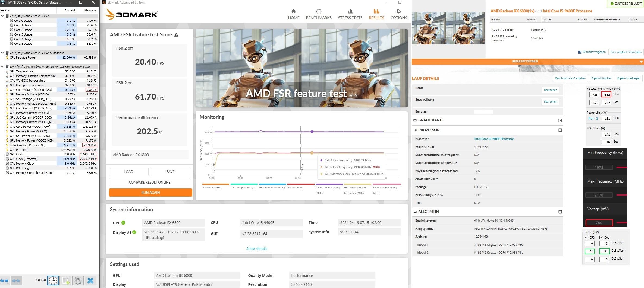Collapse the ALLGEMEIN section toggle
Viewport: 644px width, 288px height.
560,212
